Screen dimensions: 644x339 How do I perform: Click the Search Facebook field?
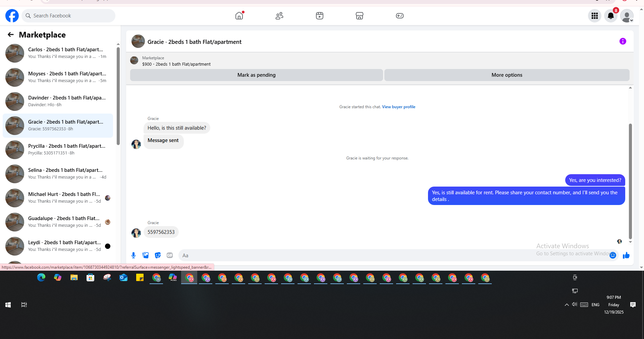point(68,16)
